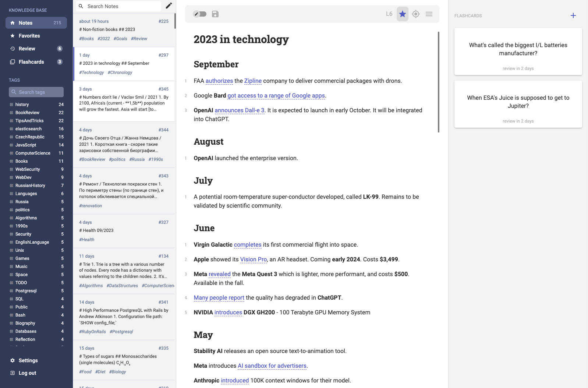
Task: Click the notes list scrollbar
Action: pyautogui.click(x=175, y=21)
